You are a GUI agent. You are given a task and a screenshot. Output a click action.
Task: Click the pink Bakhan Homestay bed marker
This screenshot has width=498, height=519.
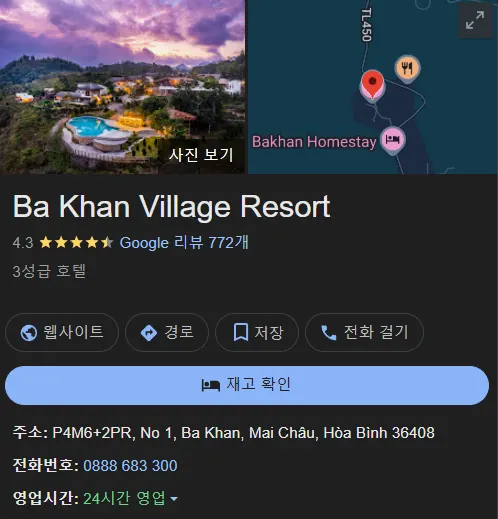[393, 140]
